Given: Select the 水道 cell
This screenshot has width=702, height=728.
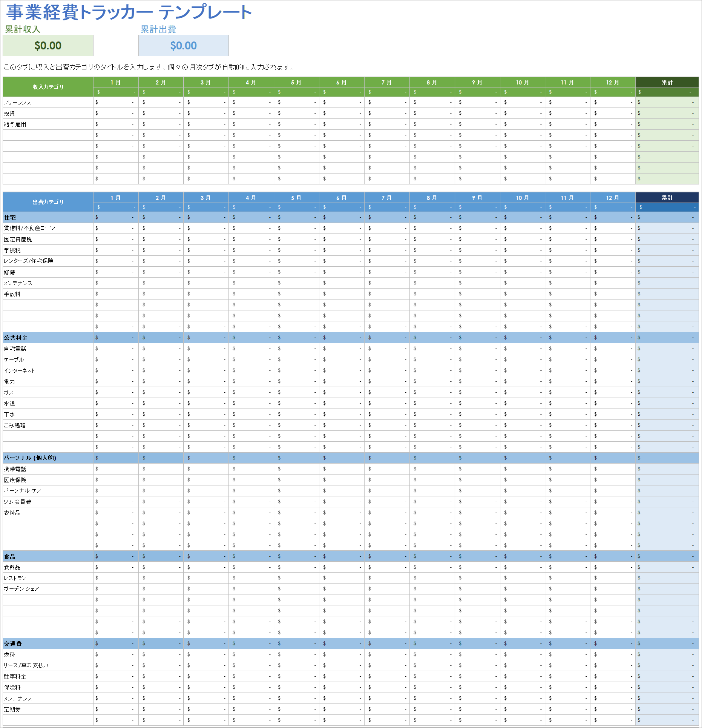Looking at the screenshot, I should point(48,403).
